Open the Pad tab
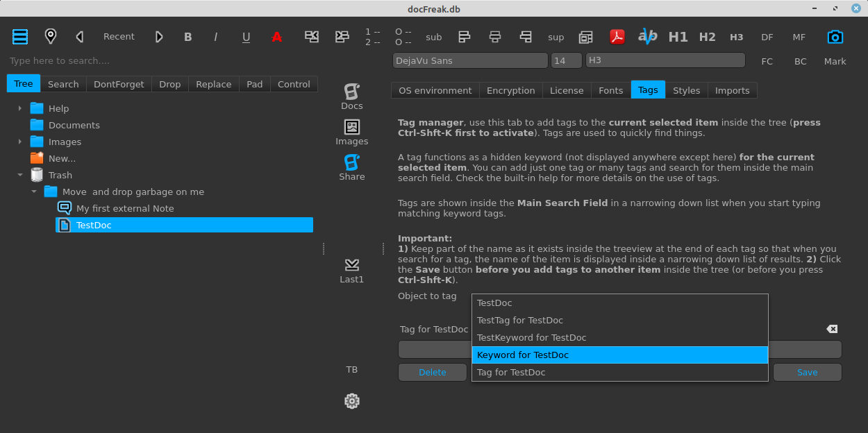This screenshot has height=433, width=868. pos(255,84)
